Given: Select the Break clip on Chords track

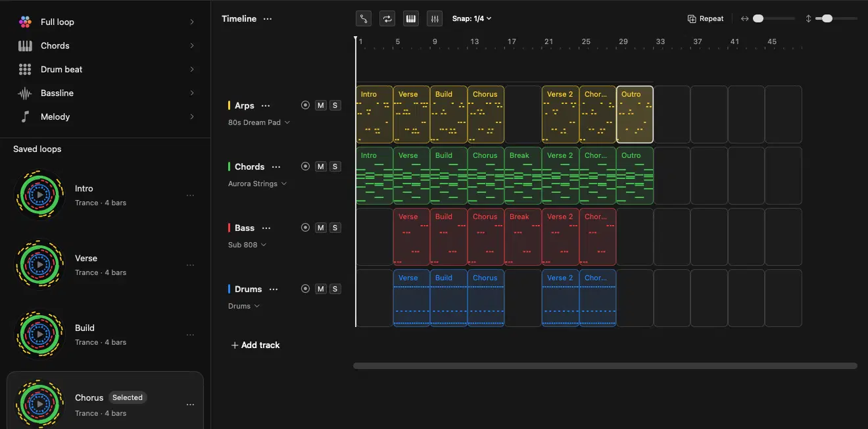Looking at the screenshot, I should point(523,175).
